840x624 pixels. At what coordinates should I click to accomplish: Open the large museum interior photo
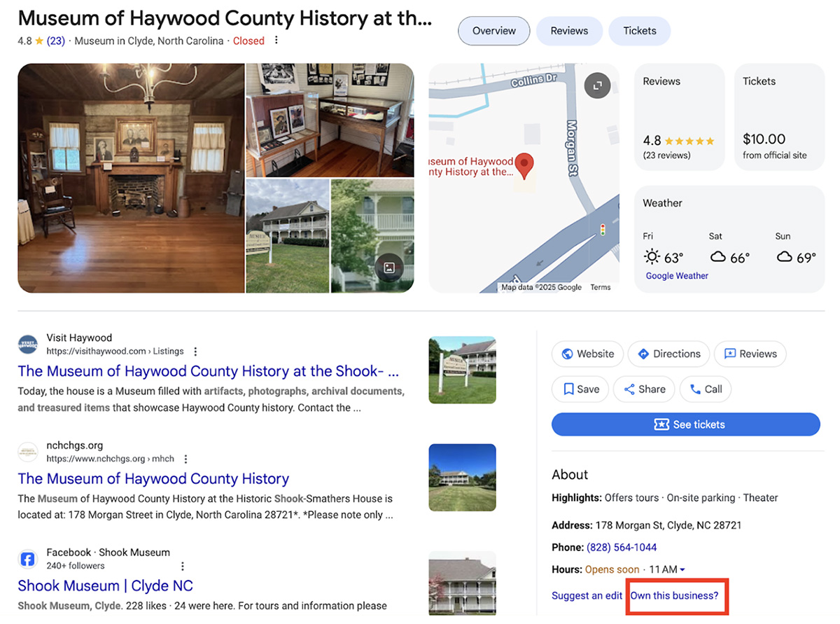pyautogui.click(x=131, y=178)
